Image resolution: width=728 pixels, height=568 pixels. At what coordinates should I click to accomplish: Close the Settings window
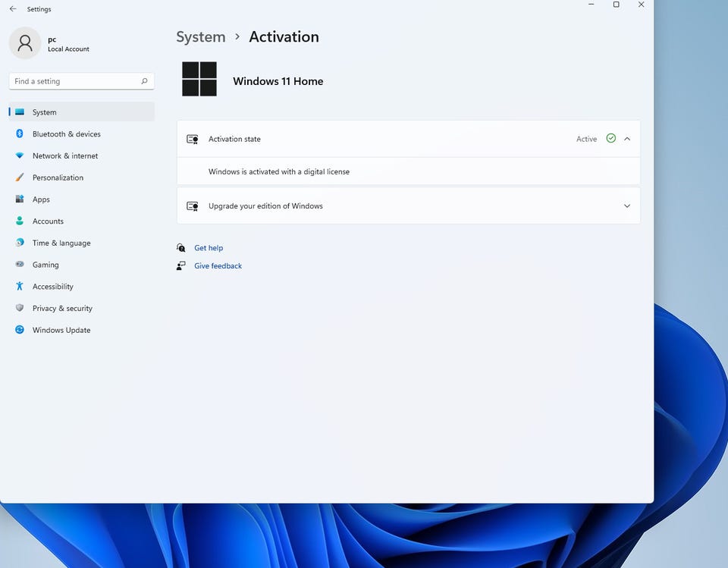click(642, 5)
